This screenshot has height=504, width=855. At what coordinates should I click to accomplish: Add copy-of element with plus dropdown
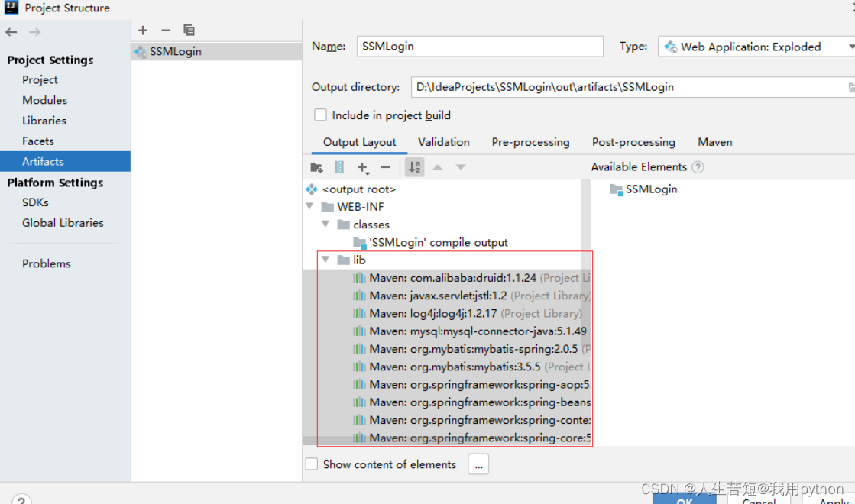[363, 167]
